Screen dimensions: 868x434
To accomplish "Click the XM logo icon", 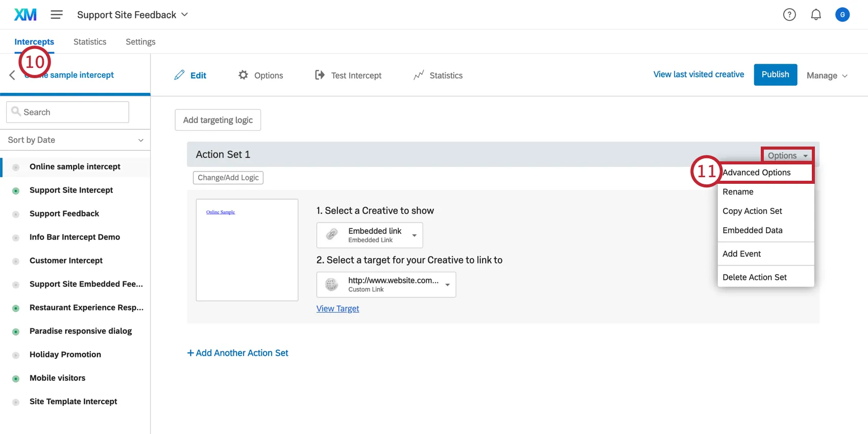I will point(26,15).
